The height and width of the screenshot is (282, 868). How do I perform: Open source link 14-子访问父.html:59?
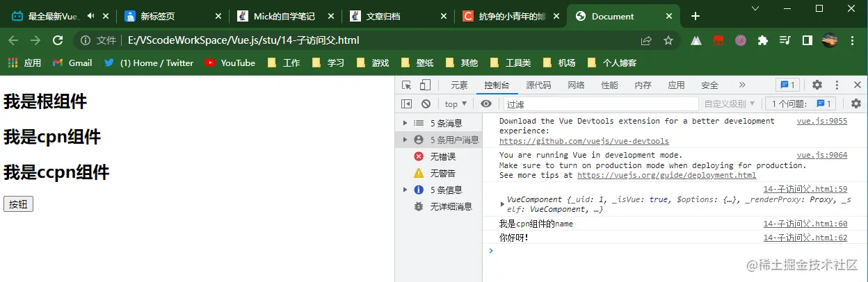coord(805,189)
